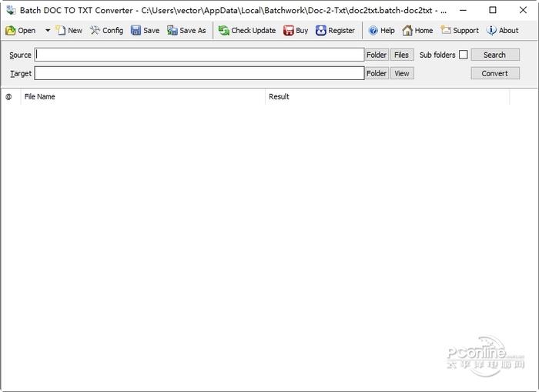Click the Support toolbar item
The image size is (539, 392).
pyautogui.click(x=460, y=31)
